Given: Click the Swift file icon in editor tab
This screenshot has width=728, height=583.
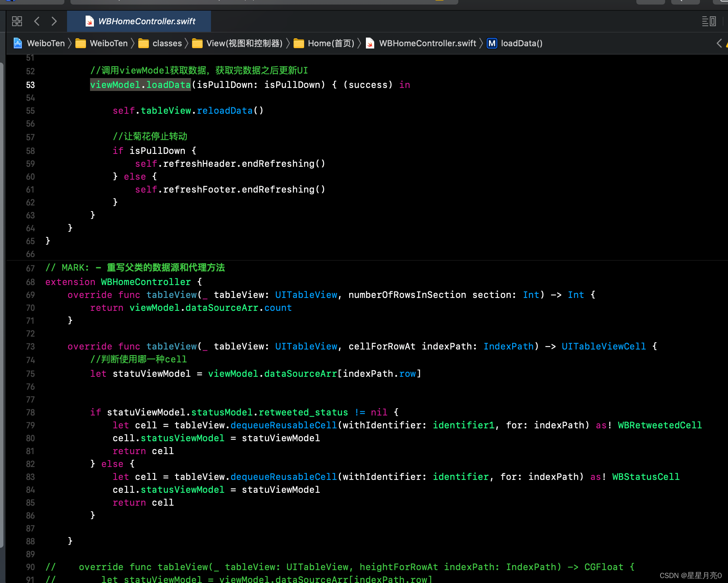Looking at the screenshot, I should click(x=90, y=21).
